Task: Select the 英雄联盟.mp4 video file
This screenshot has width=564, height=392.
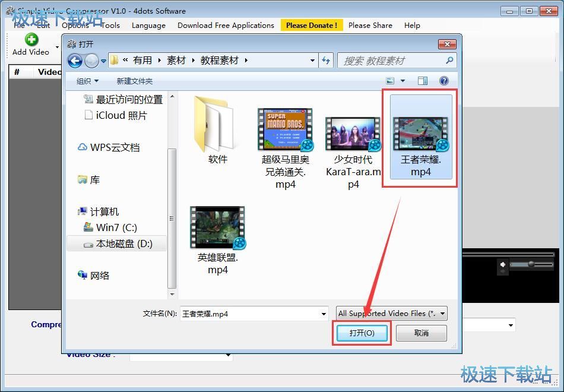Action: click(218, 240)
